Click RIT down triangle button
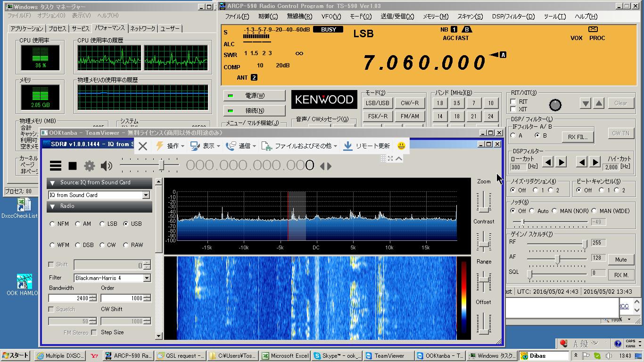This screenshot has height=362, width=644. 585,103
